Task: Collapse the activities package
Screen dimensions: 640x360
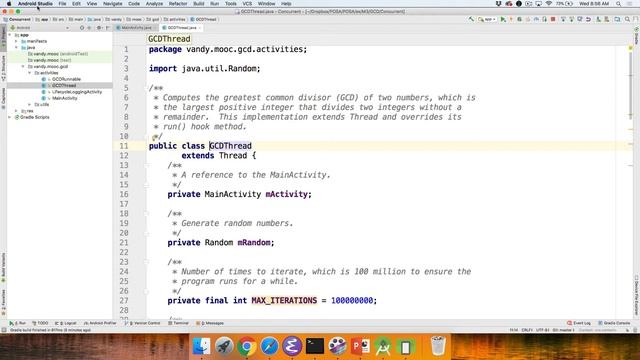Action: (29, 73)
